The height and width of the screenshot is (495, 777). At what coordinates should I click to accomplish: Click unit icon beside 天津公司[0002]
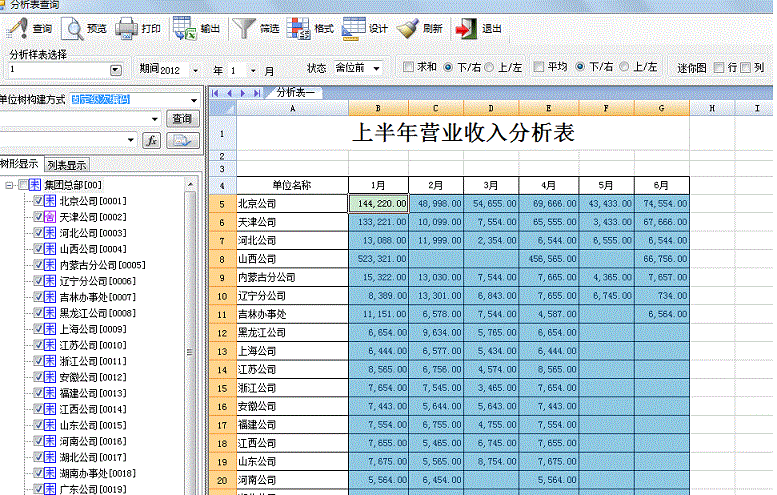50,217
